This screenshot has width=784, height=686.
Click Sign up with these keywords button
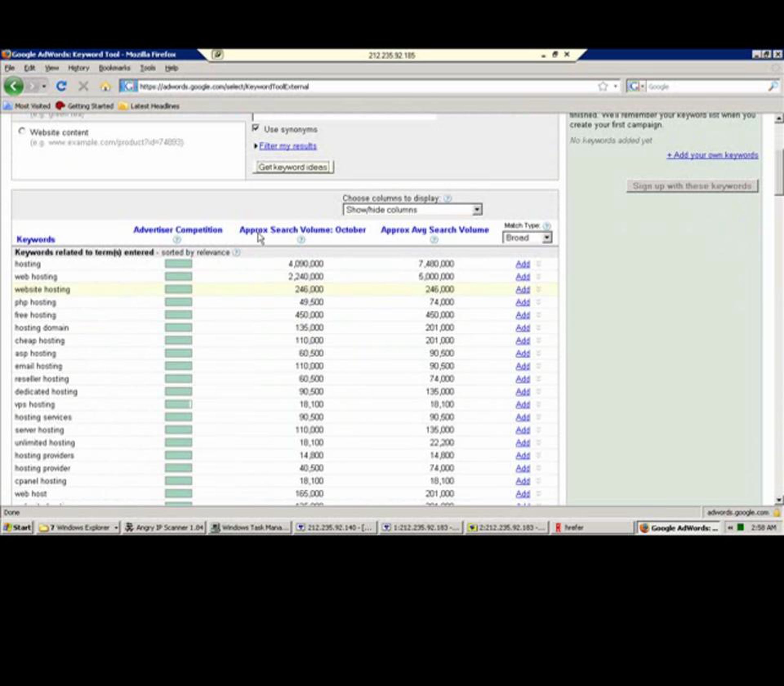point(692,186)
